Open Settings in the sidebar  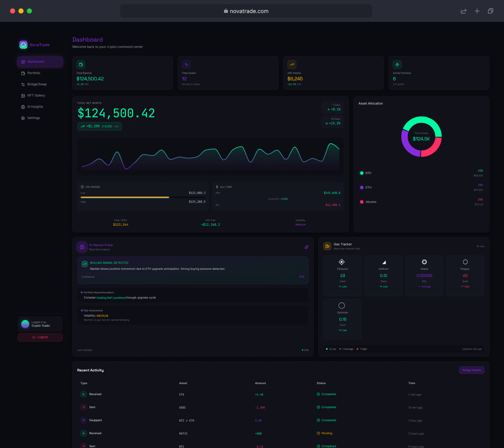(40, 118)
